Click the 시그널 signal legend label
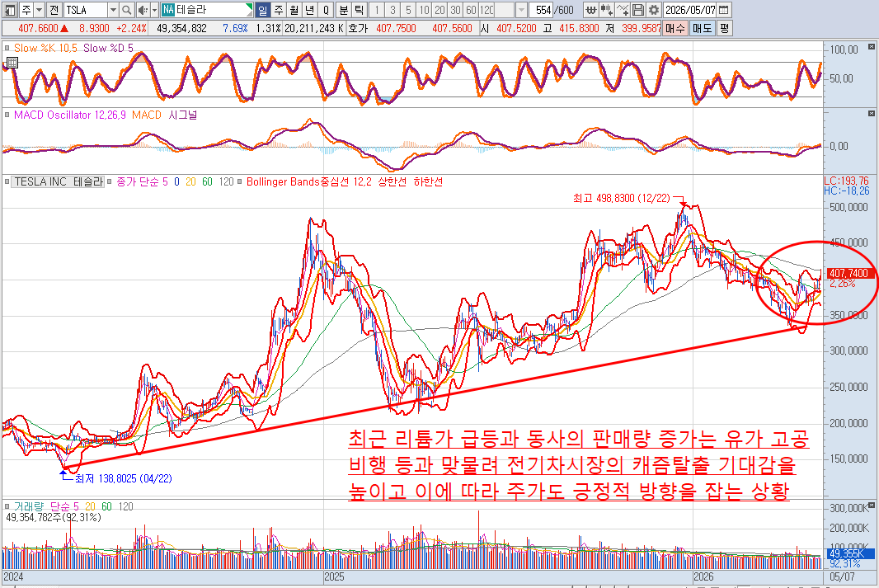 (183, 115)
